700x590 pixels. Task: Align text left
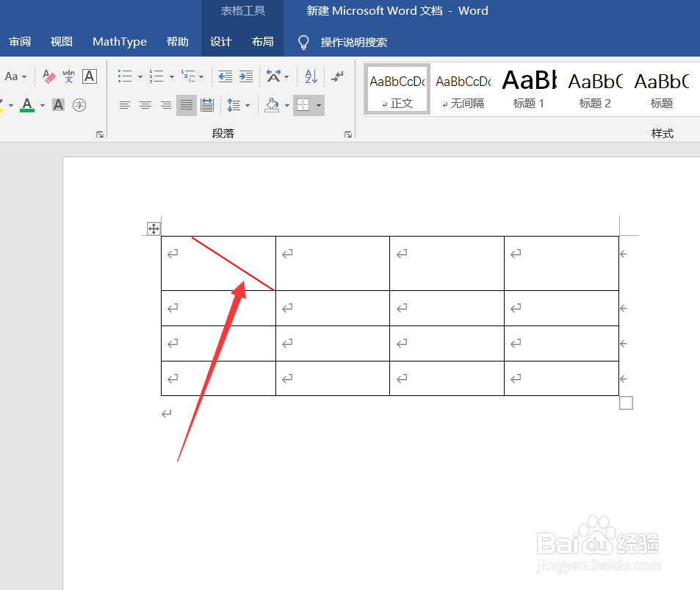click(x=125, y=105)
